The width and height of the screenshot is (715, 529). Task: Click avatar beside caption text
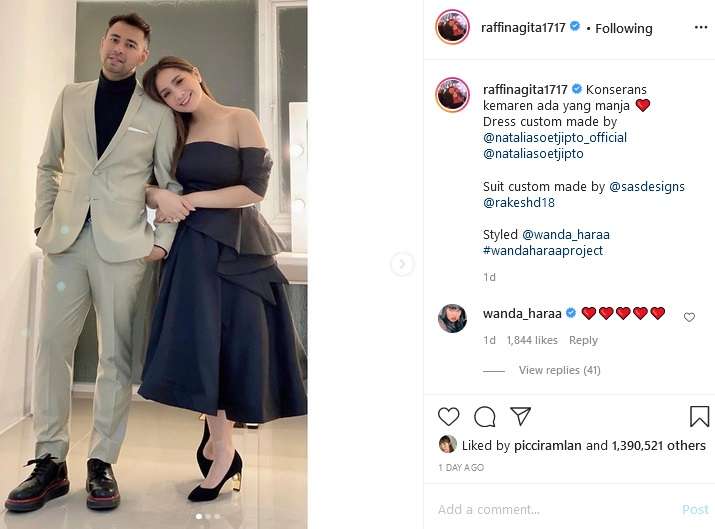click(452, 95)
